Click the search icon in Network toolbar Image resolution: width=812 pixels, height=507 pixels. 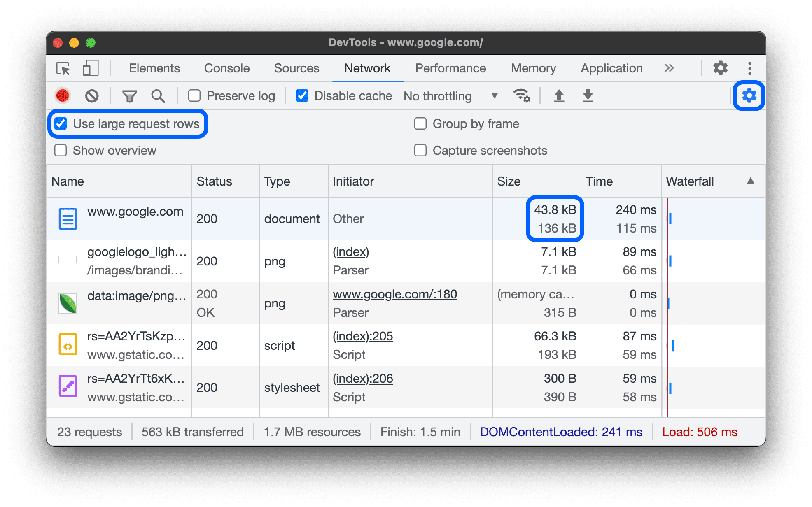click(x=158, y=96)
